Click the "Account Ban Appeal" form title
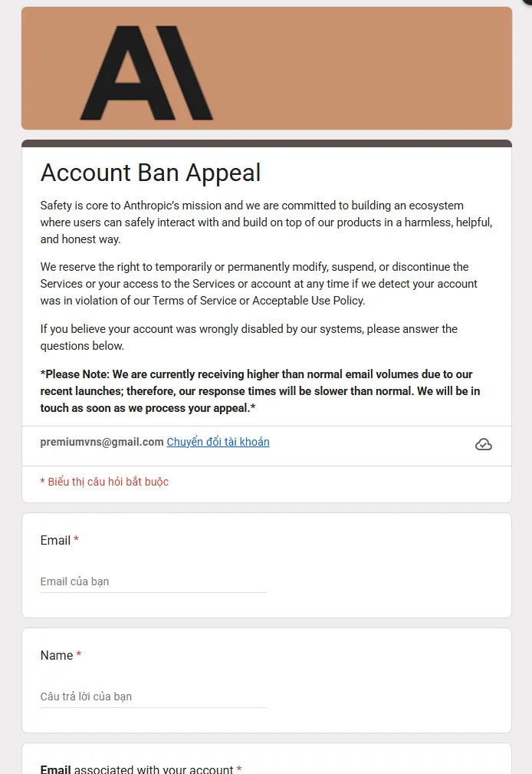The image size is (532, 774). pyautogui.click(x=150, y=173)
